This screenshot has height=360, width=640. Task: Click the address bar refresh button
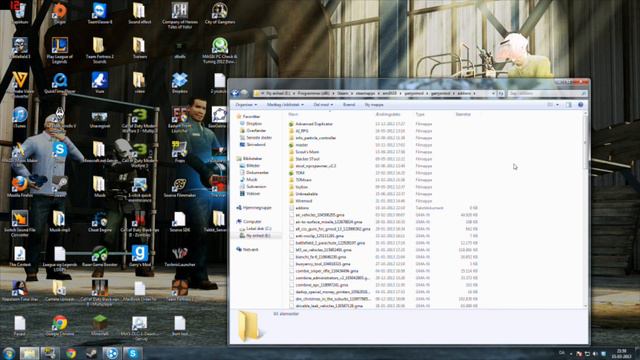(x=501, y=93)
